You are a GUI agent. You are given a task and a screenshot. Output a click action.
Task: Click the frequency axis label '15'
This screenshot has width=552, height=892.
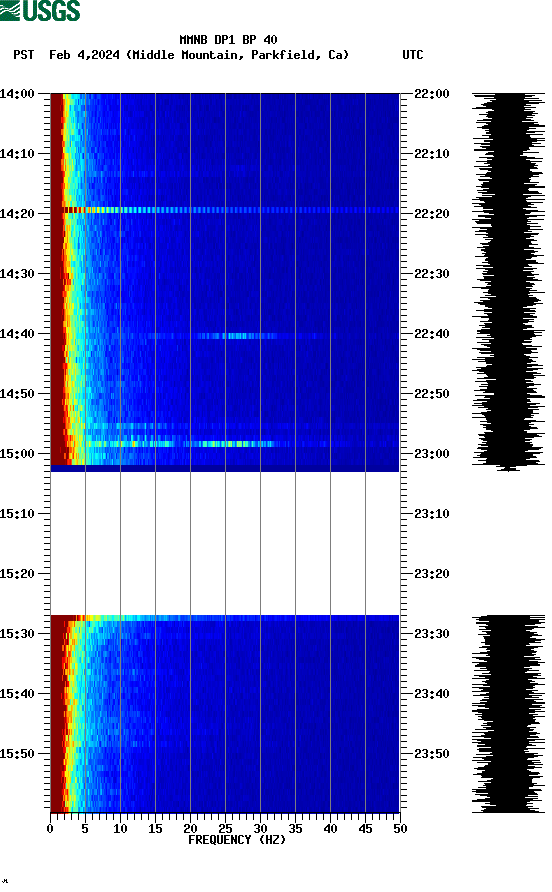coord(155,829)
